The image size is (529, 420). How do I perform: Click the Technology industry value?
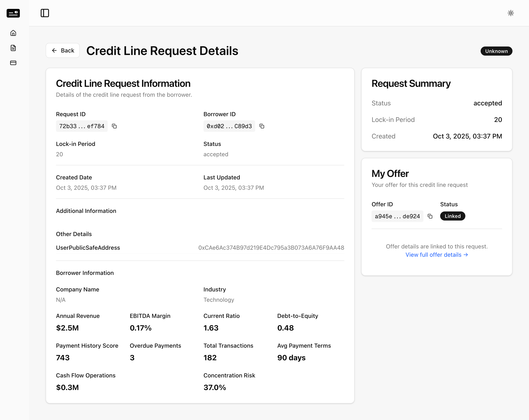tap(219, 300)
